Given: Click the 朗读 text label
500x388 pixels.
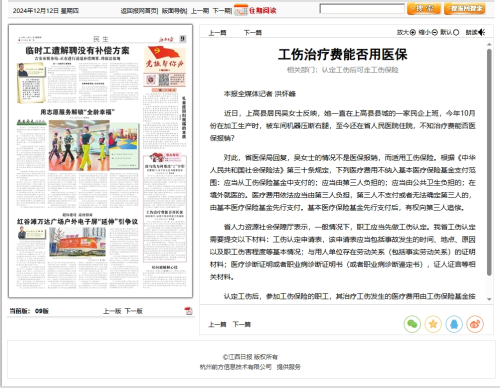Looking at the screenshot, I should pyautogui.click(x=471, y=32).
